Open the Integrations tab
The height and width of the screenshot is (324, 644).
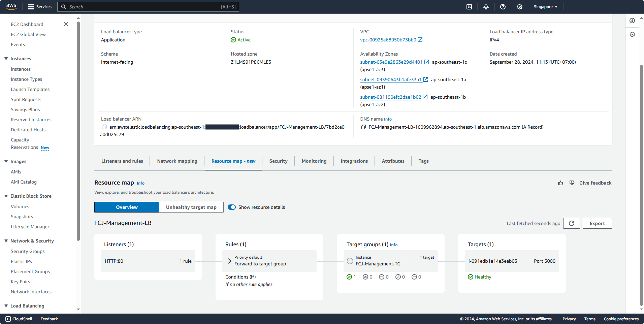point(354,161)
